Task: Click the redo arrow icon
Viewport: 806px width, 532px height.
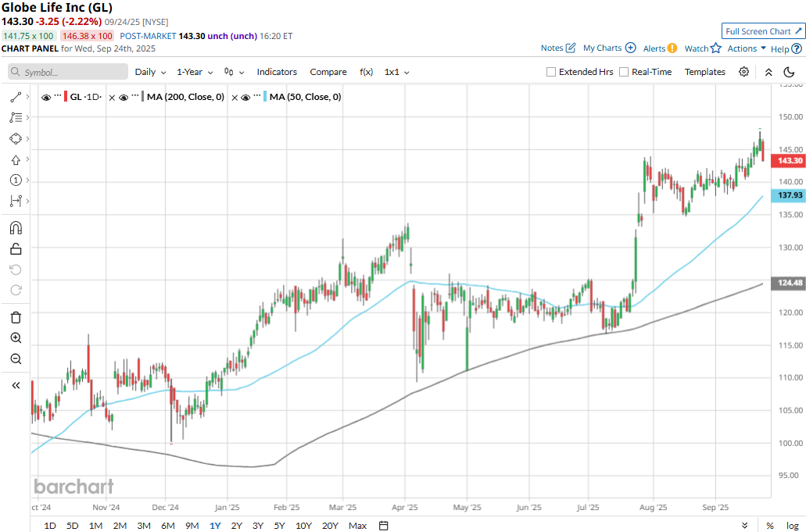Action: 16,290
